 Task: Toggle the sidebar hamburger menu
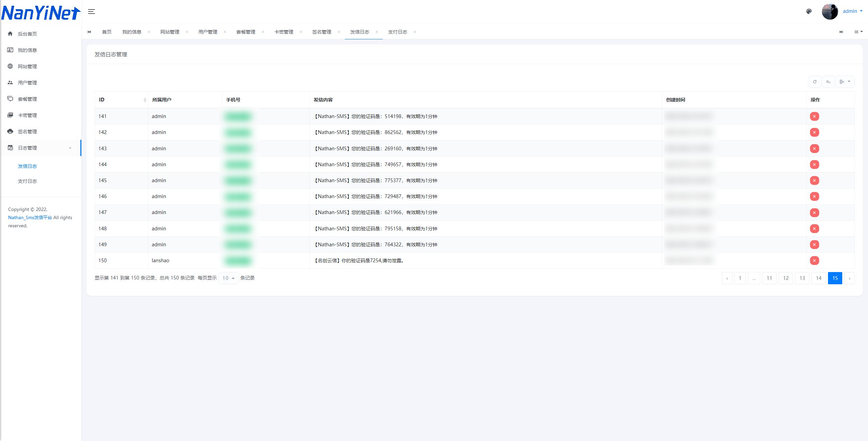(92, 12)
